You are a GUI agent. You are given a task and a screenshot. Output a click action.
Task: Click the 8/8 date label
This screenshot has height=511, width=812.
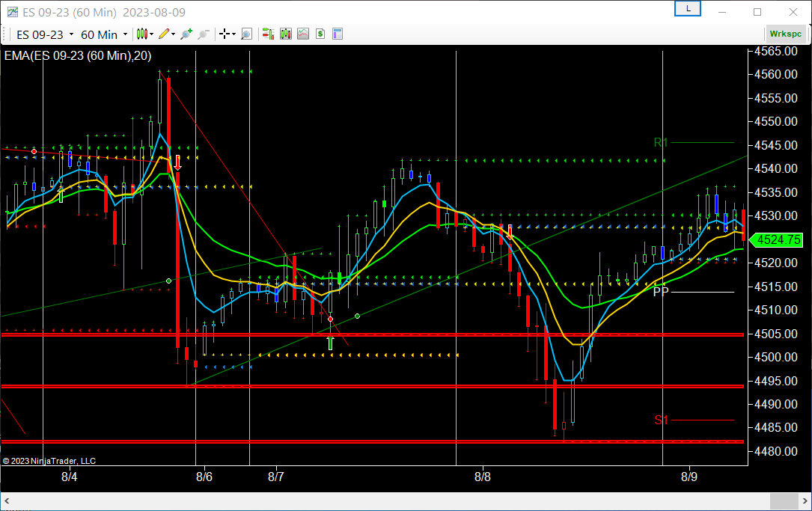(483, 477)
